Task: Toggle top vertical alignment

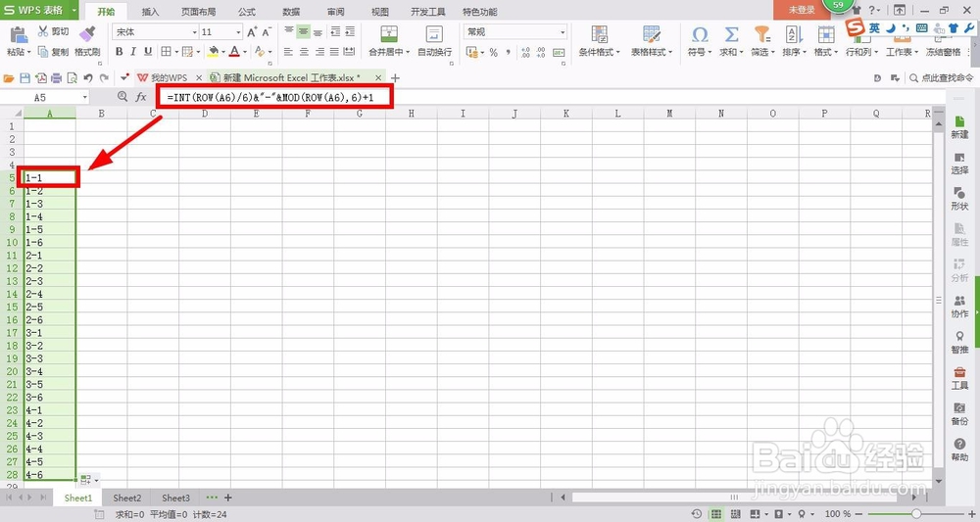Action: 289,31
